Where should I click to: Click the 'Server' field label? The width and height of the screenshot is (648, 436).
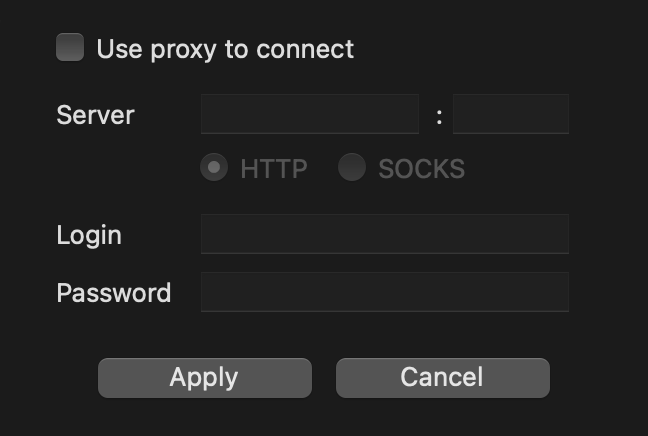click(x=95, y=115)
